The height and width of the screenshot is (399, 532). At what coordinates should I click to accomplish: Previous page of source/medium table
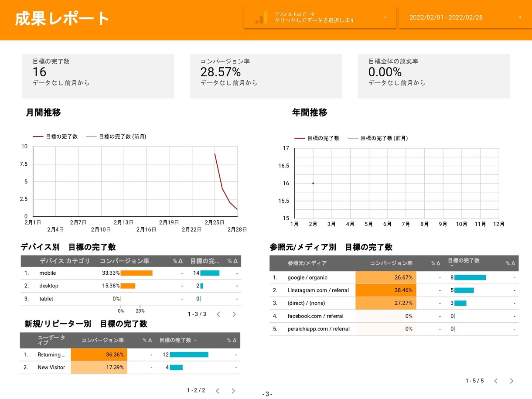(496, 381)
